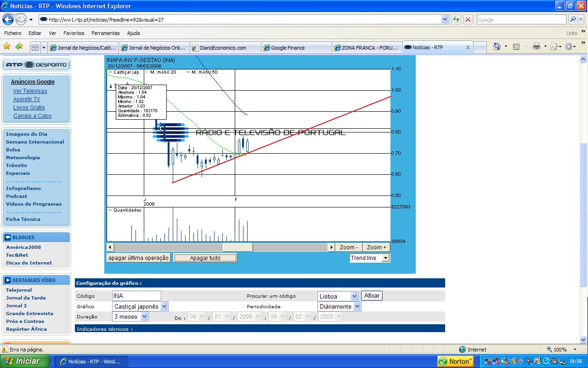Click the Afixar button
The width and height of the screenshot is (588, 368).
(x=372, y=296)
